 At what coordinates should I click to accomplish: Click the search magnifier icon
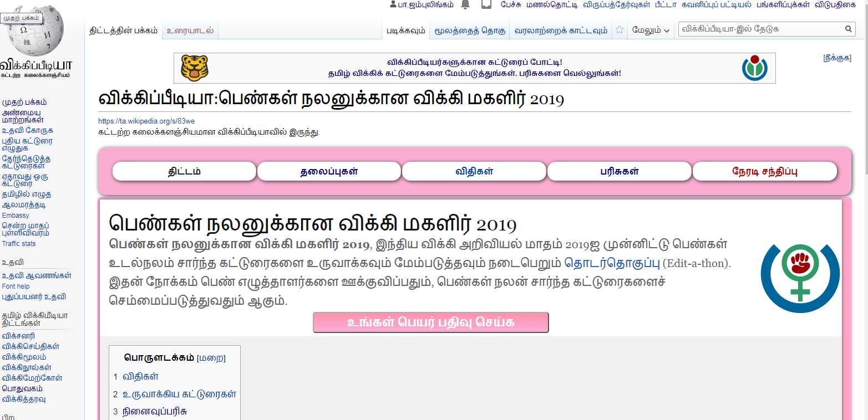tap(849, 29)
